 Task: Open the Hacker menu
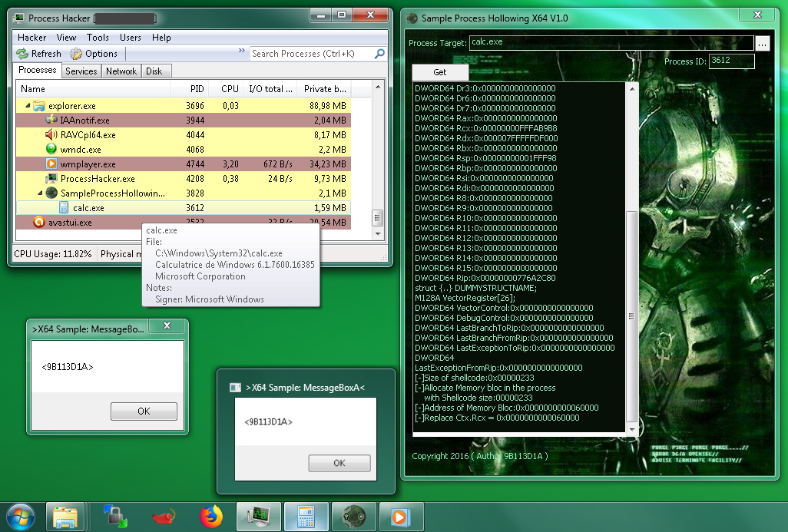(31, 38)
